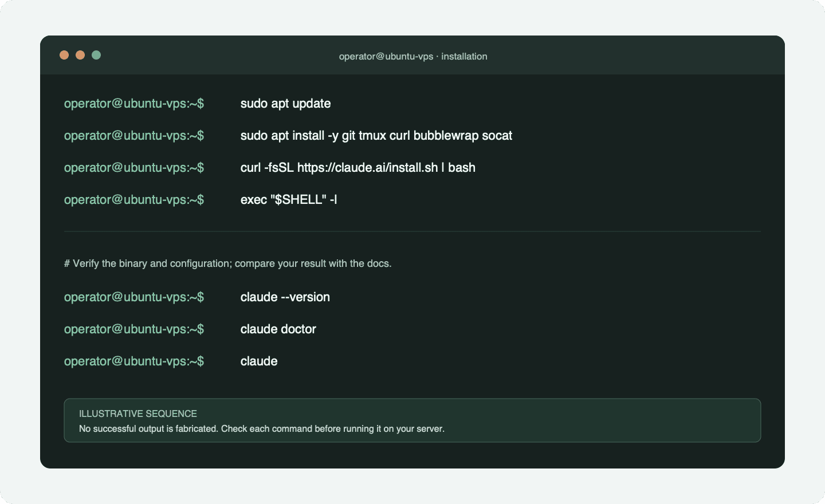The height and width of the screenshot is (504, 825).
Task: Click the '# Verify the binary and configuration' comment
Action: coord(228,263)
